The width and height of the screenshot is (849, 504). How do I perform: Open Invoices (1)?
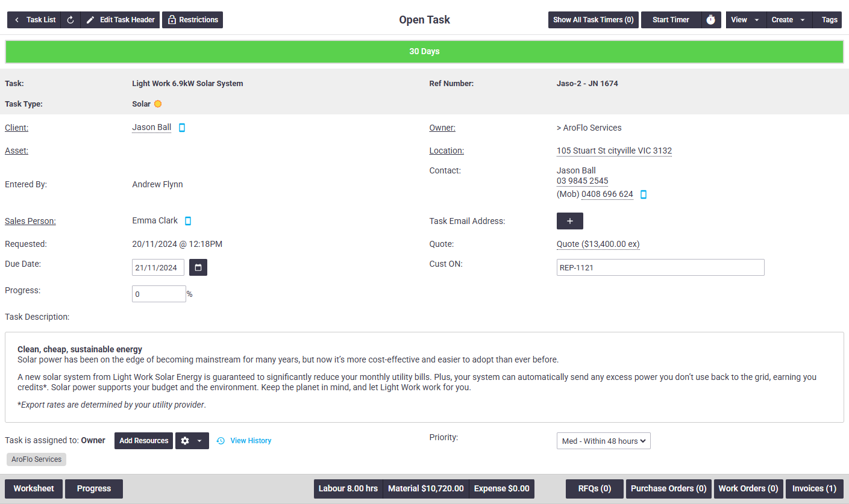[x=815, y=489]
